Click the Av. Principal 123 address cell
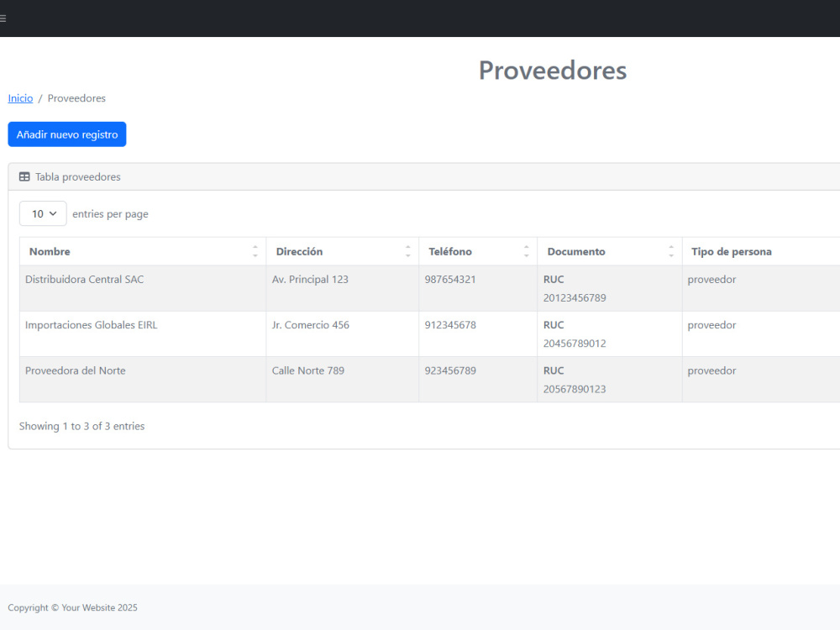The image size is (840, 630). pyautogui.click(x=343, y=288)
